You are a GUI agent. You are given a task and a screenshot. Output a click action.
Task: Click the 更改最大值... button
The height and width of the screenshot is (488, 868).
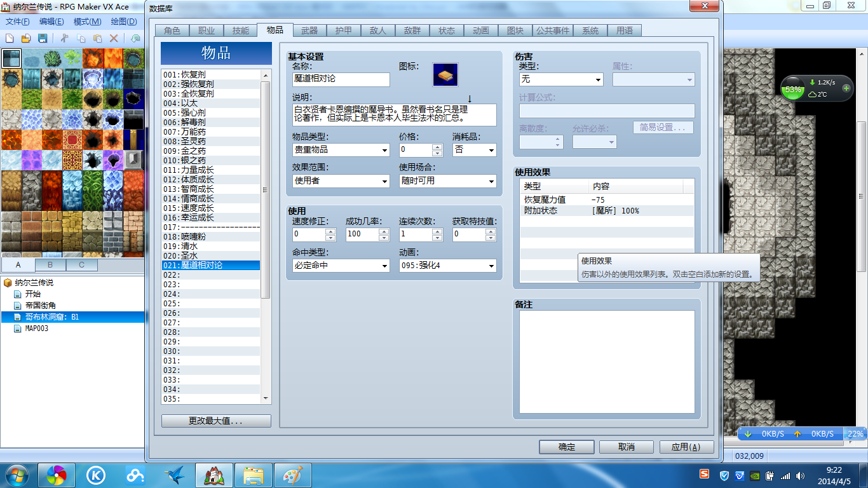[216, 421]
